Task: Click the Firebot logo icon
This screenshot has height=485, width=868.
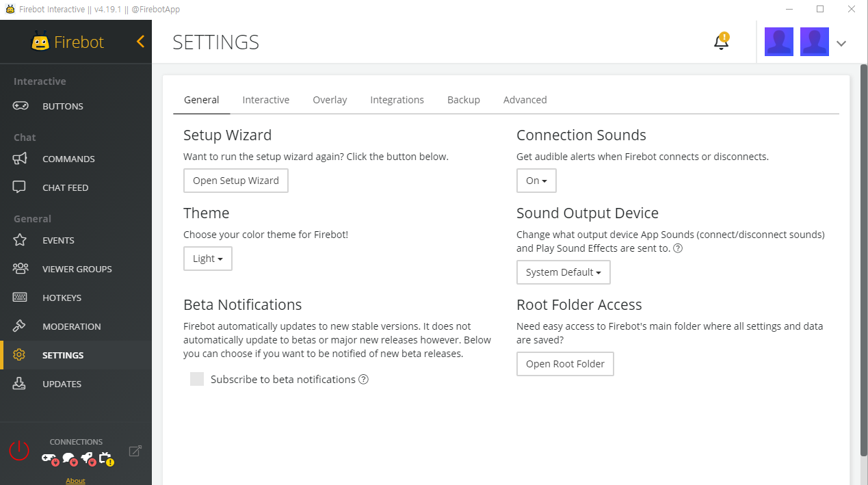Action: point(40,41)
